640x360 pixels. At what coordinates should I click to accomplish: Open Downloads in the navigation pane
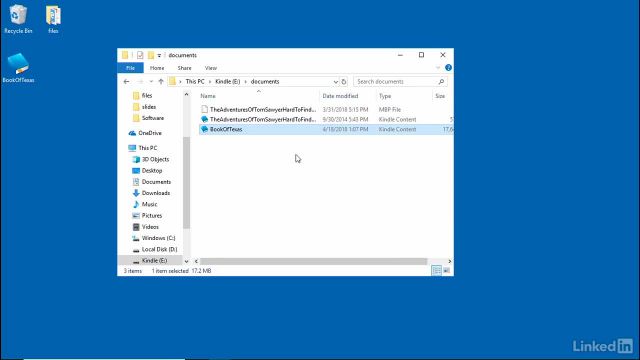coord(156,193)
